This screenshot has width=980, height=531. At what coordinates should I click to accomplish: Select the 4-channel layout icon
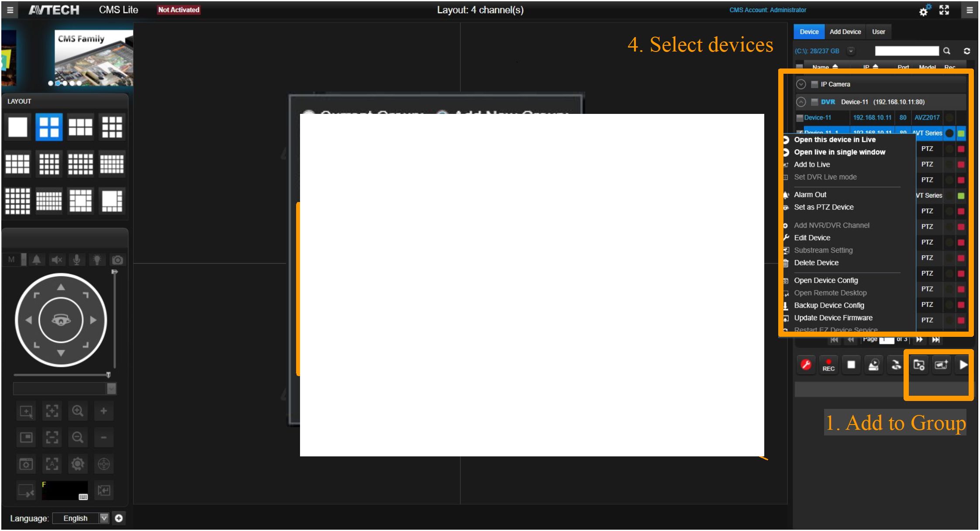click(x=49, y=127)
